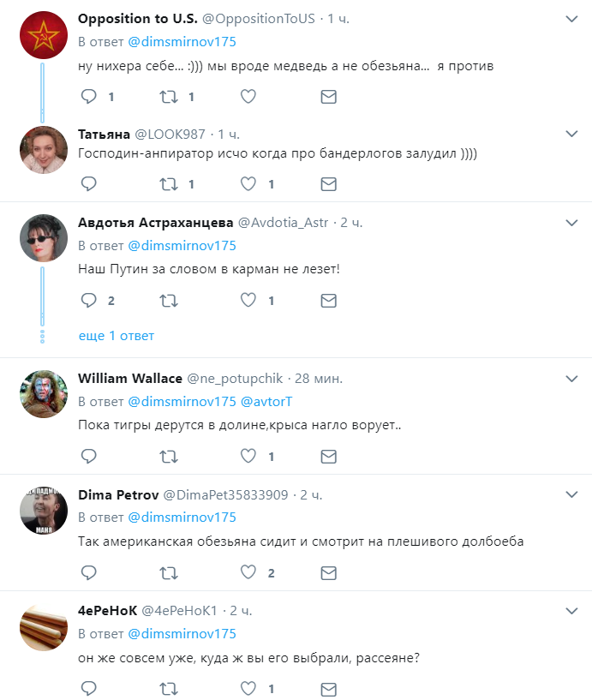Open the dropdown arrow on William Wallace's tweet
The width and height of the screenshot is (592, 700).
click(572, 378)
